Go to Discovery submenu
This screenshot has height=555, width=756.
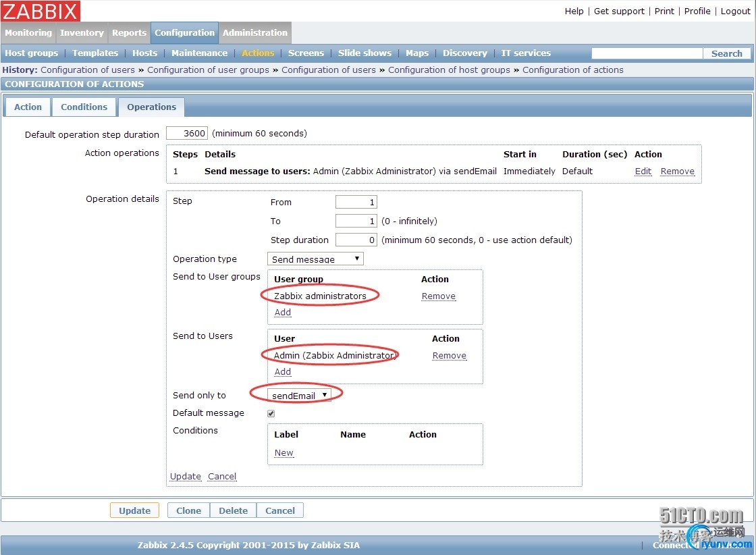click(465, 53)
